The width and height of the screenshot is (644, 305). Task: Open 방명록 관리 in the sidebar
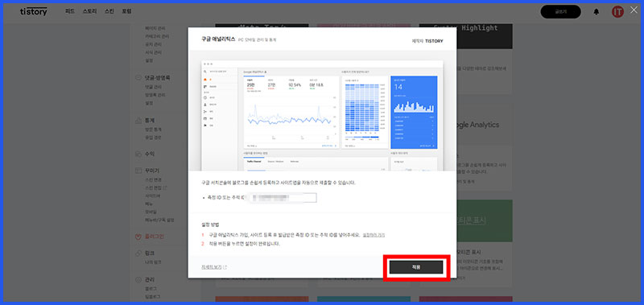[155, 95]
